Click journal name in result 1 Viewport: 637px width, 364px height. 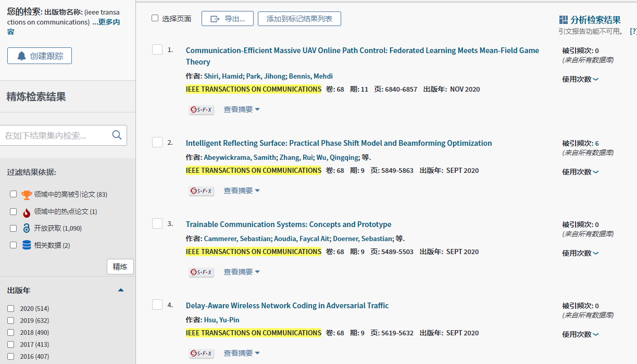[x=254, y=89]
